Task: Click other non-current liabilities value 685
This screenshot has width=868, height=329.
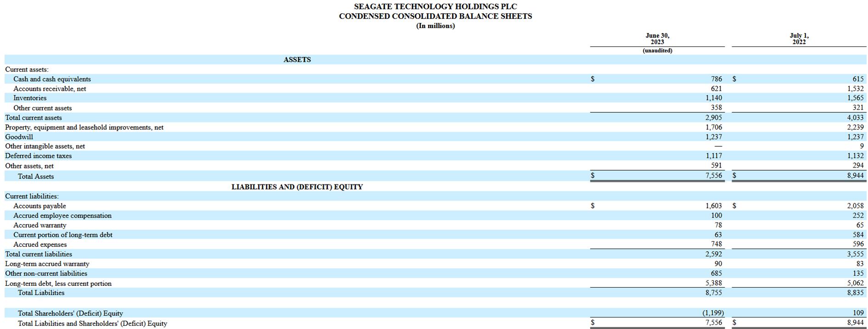Action: click(x=716, y=273)
